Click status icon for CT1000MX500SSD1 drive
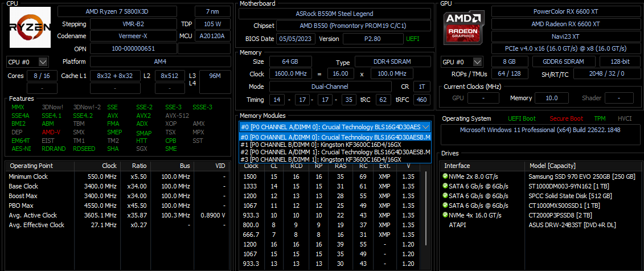Screen dimensions: 644x271 click(445, 206)
